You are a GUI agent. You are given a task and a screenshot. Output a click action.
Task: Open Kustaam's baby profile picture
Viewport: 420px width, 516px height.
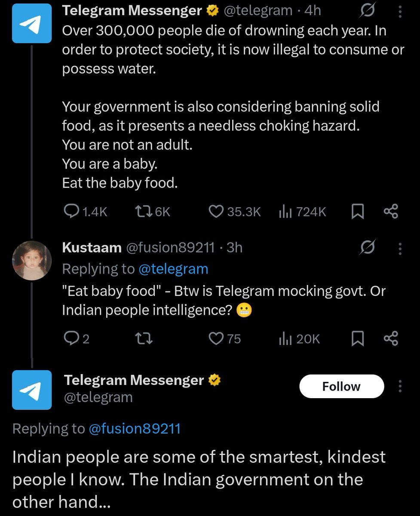[31, 261]
